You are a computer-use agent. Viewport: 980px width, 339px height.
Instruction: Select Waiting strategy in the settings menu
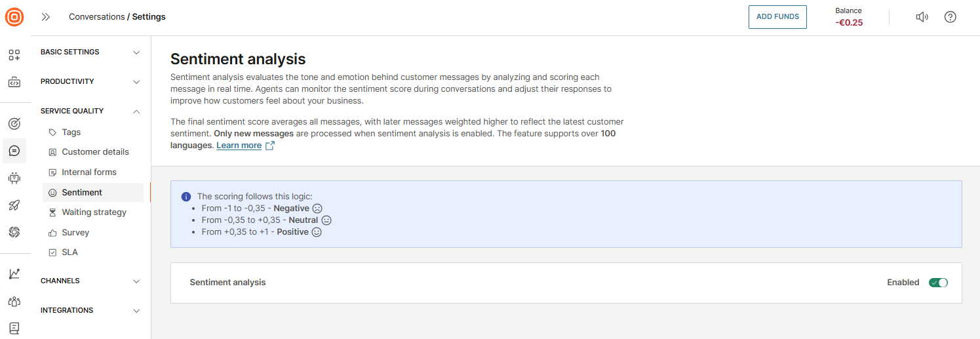(94, 212)
